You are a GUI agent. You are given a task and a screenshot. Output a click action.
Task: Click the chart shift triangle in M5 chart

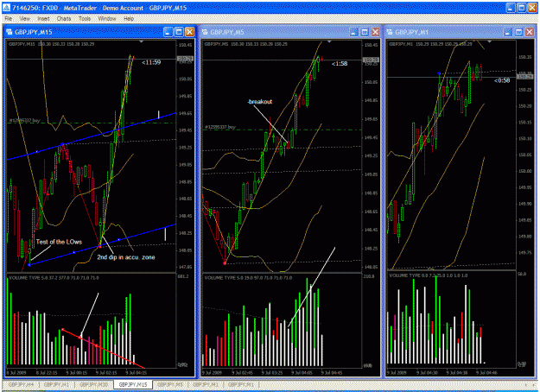[x=329, y=41]
